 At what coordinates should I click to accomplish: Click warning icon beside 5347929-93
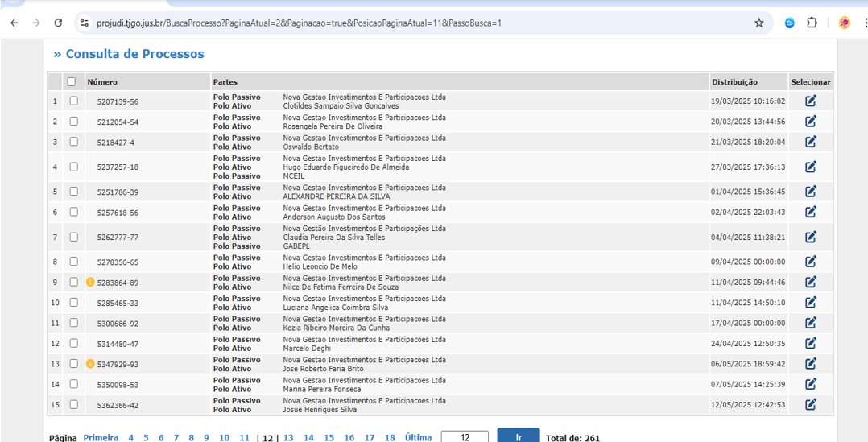pos(90,364)
